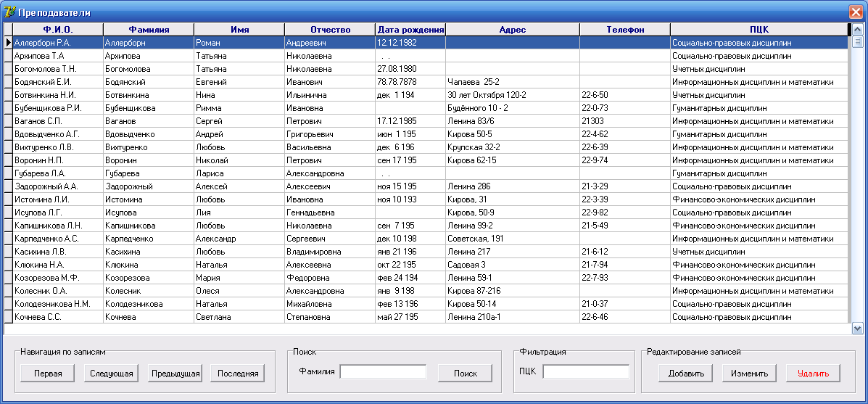Click the Delphi app icon in title bar
The height and width of the screenshot is (404, 868).
click(9, 12)
